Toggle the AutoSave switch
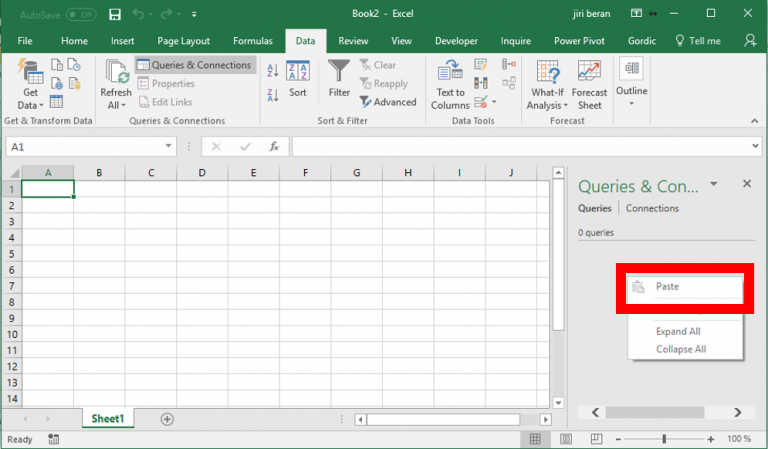The width and height of the screenshot is (768, 449). (81, 15)
